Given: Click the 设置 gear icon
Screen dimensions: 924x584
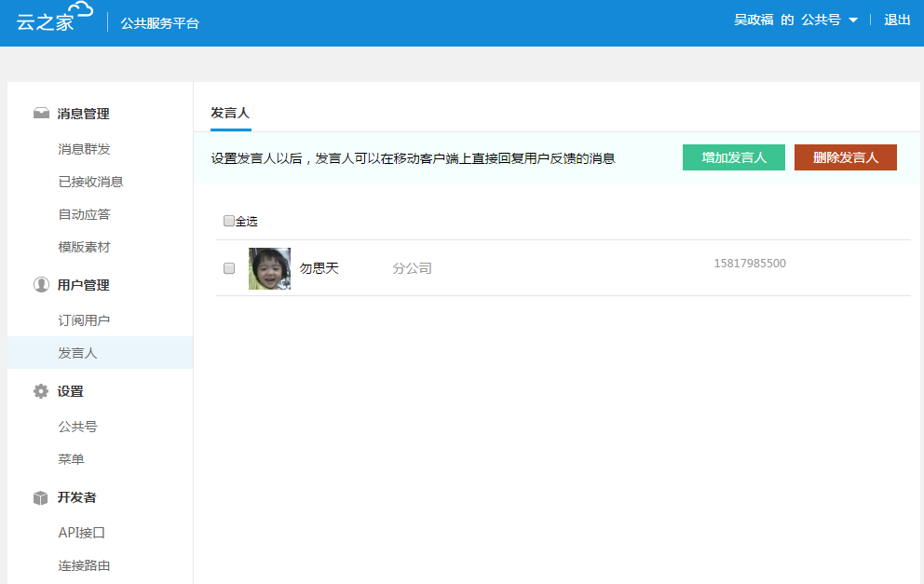Looking at the screenshot, I should click(41, 391).
